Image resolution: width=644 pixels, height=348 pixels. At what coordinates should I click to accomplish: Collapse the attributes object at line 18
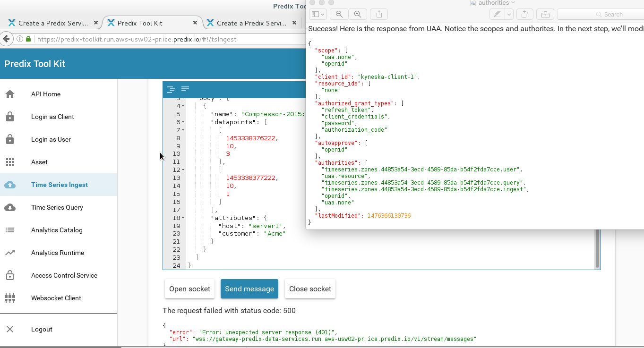pyautogui.click(x=183, y=218)
